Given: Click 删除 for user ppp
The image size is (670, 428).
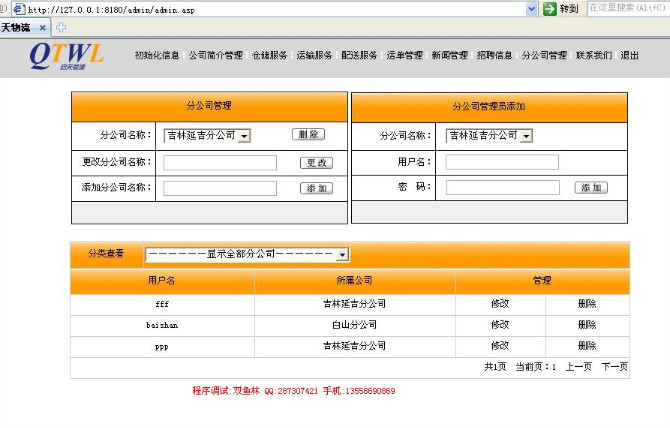Looking at the screenshot, I should tap(587, 346).
